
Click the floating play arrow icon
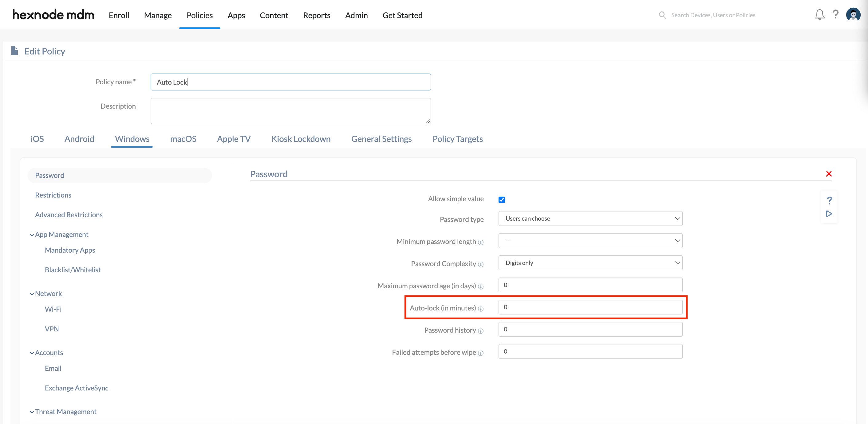tap(829, 214)
